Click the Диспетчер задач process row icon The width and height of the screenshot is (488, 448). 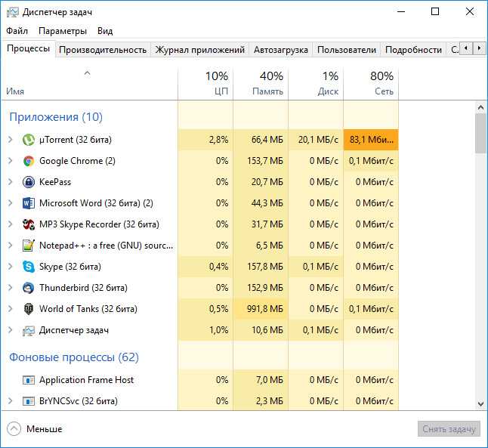[29, 330]
